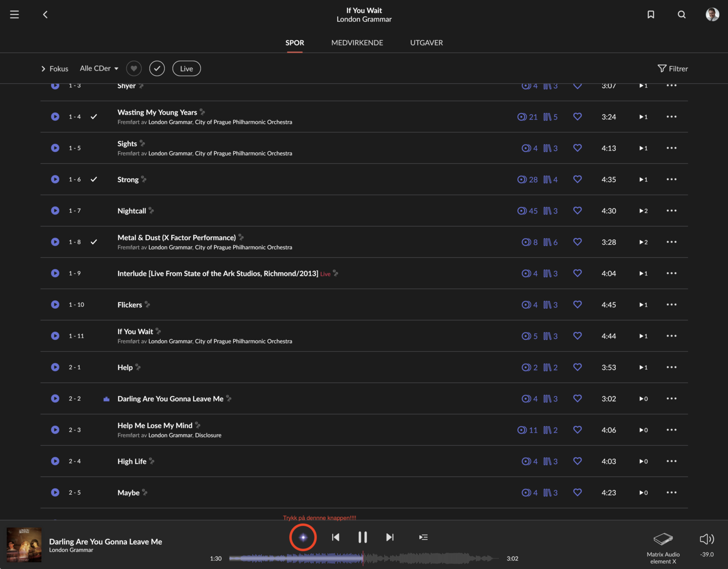Switch to the SPOR tab

click(295, 43)
